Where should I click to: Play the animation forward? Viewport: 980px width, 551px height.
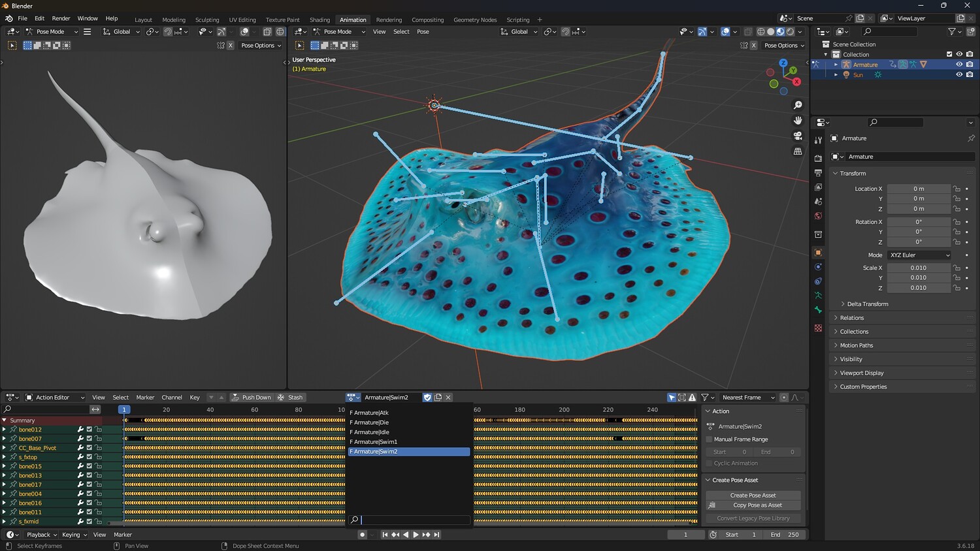416,535
